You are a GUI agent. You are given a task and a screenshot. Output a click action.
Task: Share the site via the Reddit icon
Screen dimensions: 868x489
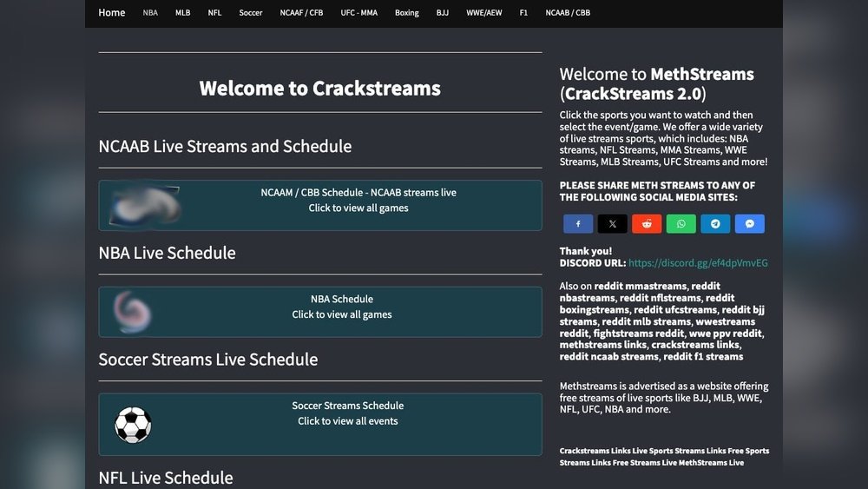(647, 224)
